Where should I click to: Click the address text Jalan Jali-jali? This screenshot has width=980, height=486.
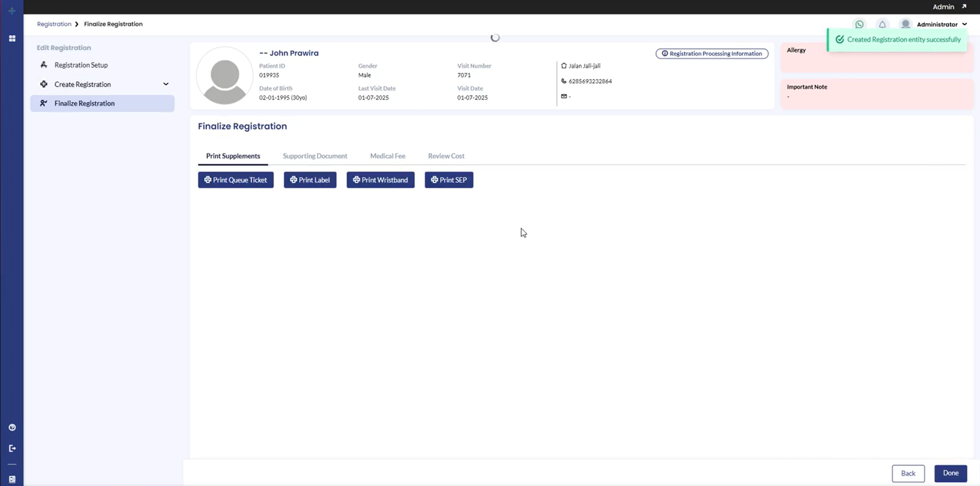[585, 66]
